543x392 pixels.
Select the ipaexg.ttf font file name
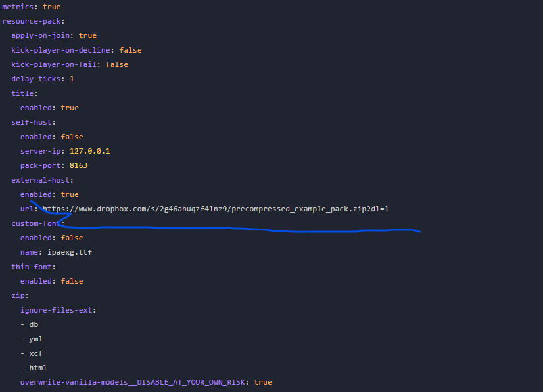click(x=70, y=253)
